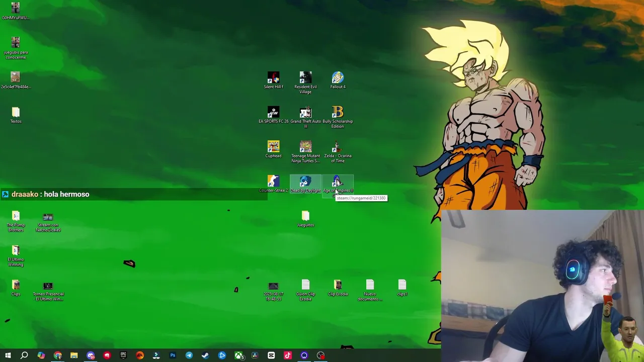
Task: Open the EA app taskbar icon
Action: [x=140, y=355]
